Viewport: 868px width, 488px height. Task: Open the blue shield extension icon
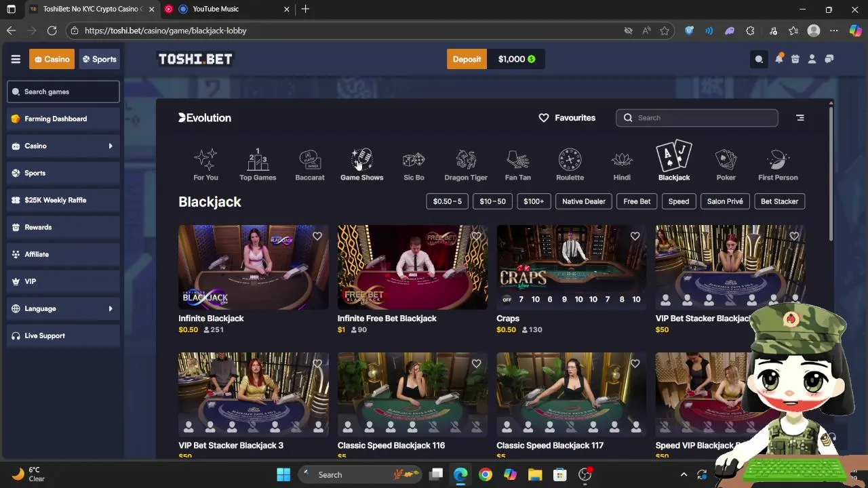[x=689, y=30]
